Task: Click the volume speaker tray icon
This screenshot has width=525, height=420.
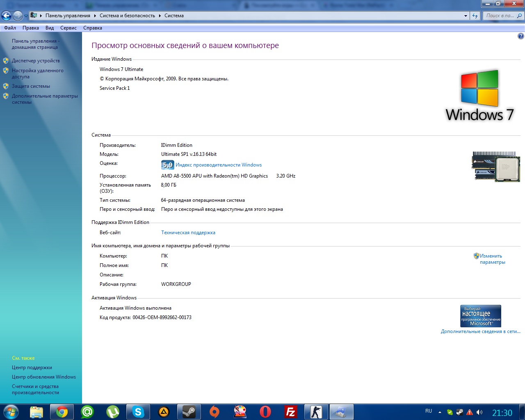Action: [479, 412]
